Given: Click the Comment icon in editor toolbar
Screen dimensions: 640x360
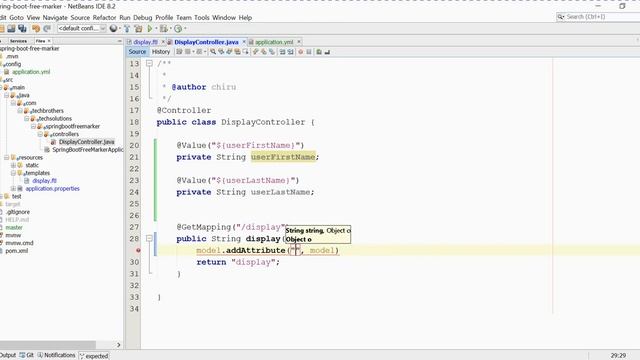Looking at the screenshot, I should pyautogui.click(x=319, y=52).
